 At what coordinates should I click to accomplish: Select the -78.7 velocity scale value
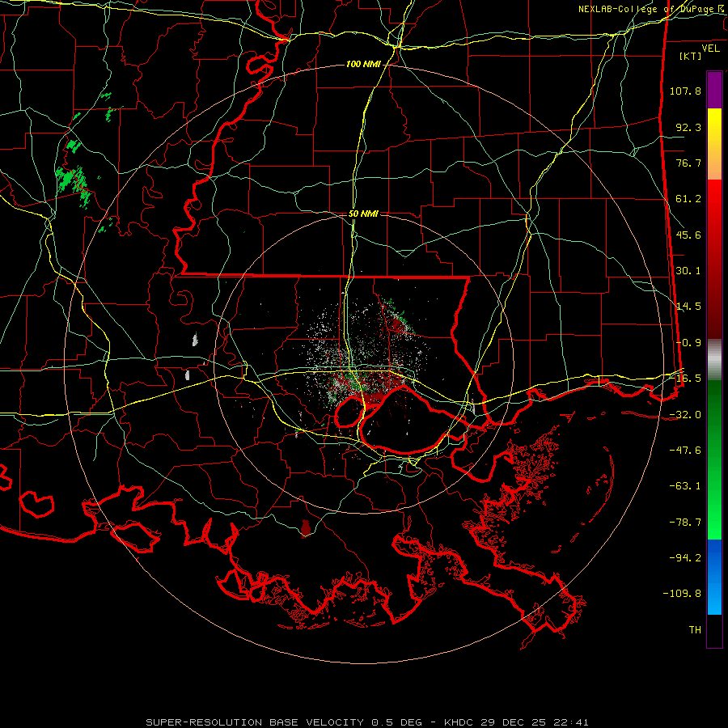pos(685,523)
